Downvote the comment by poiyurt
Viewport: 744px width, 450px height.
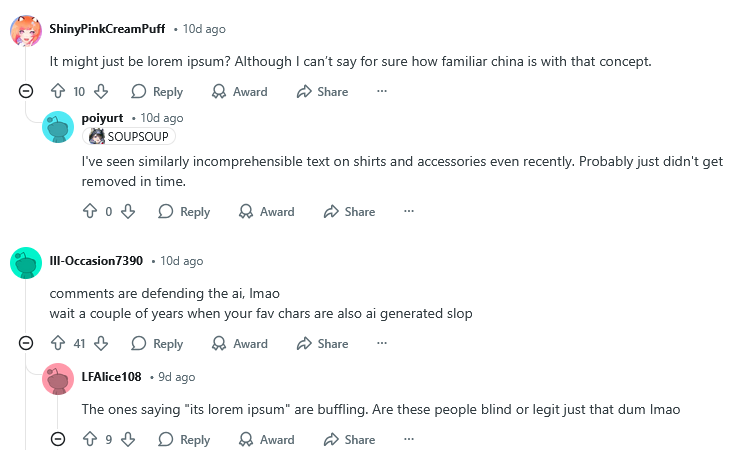[128, 211]
